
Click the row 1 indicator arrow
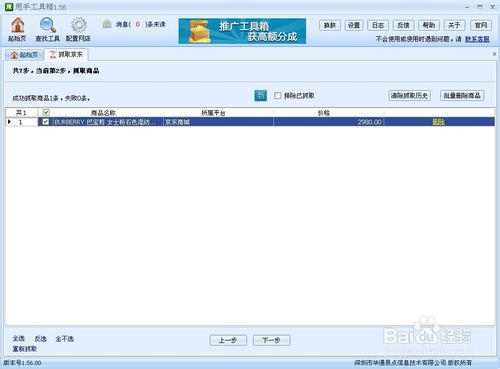(9, 122)
